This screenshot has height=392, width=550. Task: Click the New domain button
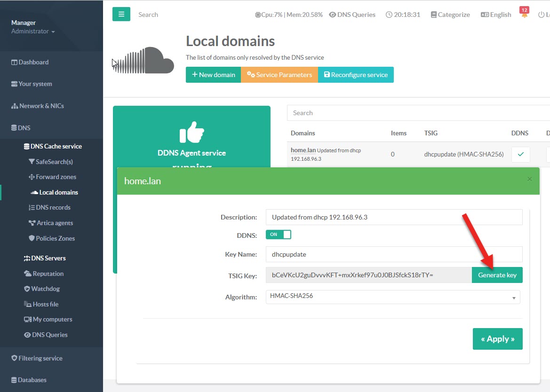(213, 75)
